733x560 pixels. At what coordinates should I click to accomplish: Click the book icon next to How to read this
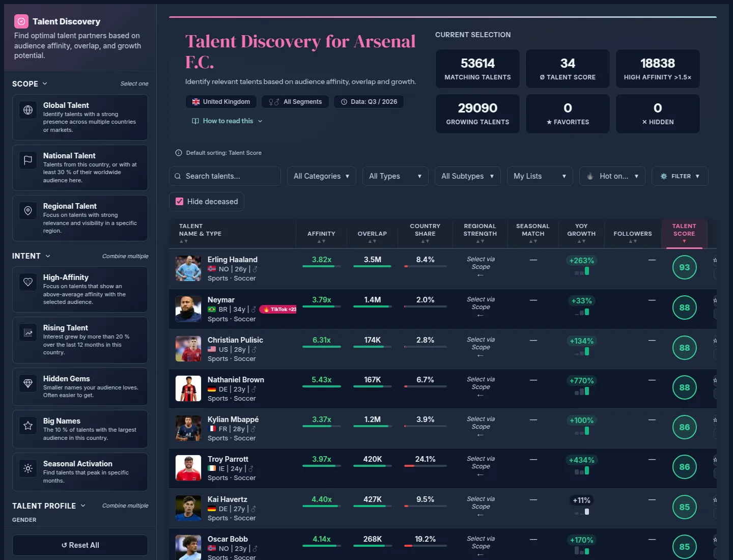coord(195,121)
